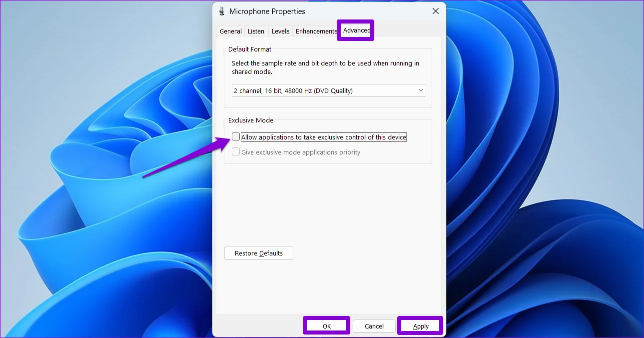Apply the microphone settings
644x338 pixels.
(421, 326)
